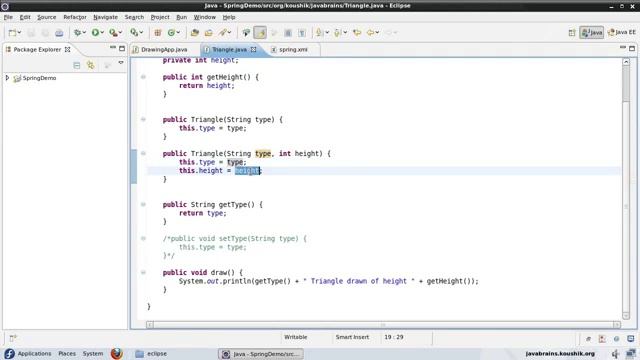Open the Navigate menu

105,17
